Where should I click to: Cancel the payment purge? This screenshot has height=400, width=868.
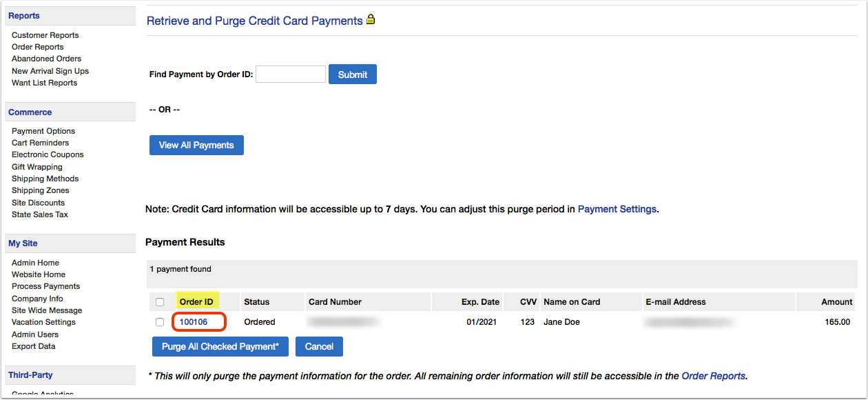coord(319,346)
